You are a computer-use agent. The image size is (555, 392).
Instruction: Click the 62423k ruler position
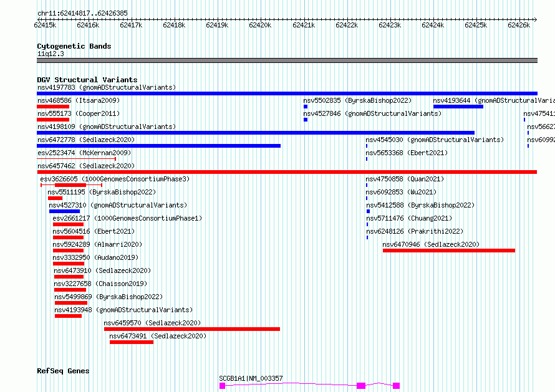click(390, 25)
